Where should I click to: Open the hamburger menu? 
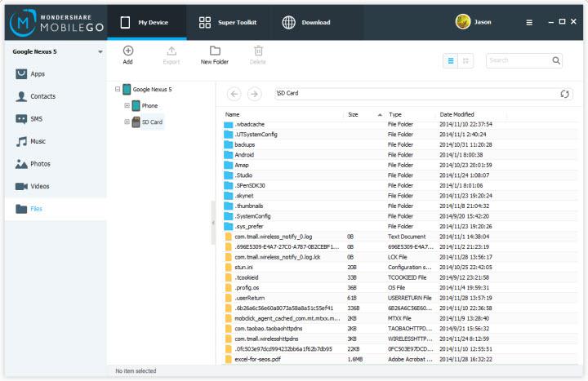pyautogui.click(x=529, y=23)
